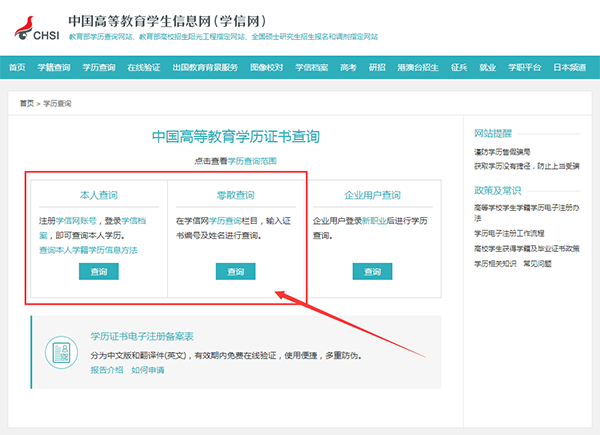Open 查询本人学籍学历信息方法 link

coord(88,250)
